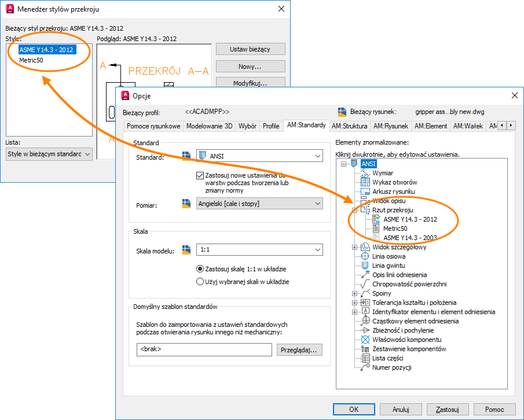Click the Numer pozycji balloon icon
524x420 pixels.
(365, 367)
